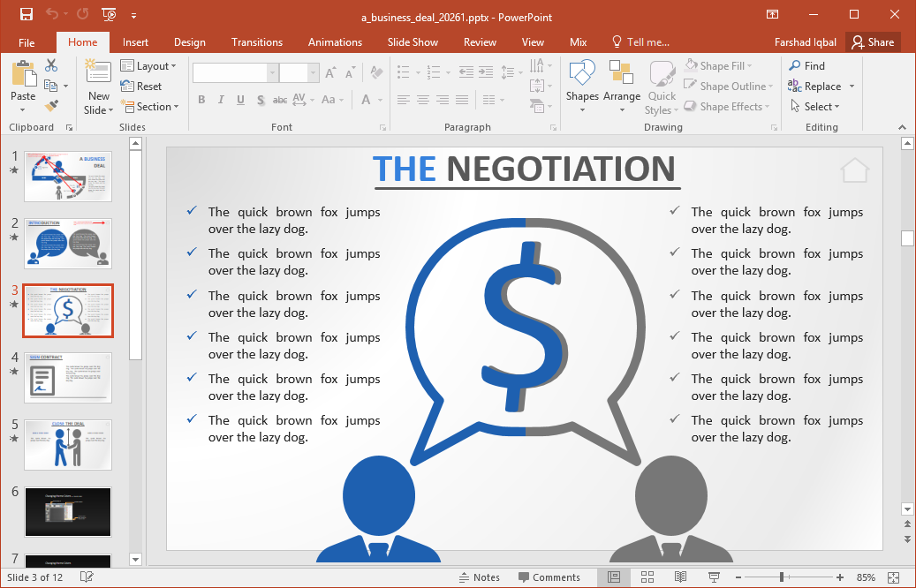This screenshot has height=588, width=916.
Task: Click the Save icon in title bar
Action: pyautogui.click(x=26, y=14)
